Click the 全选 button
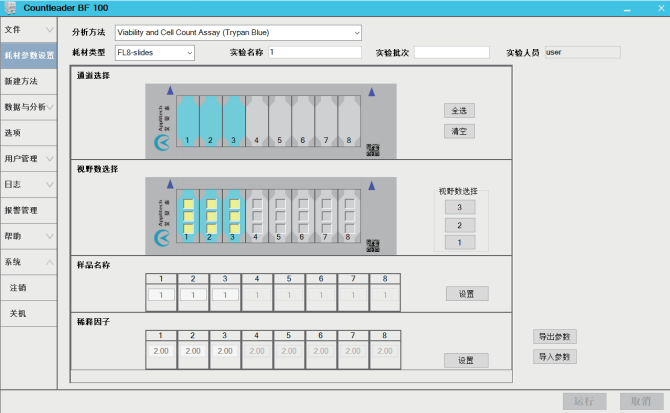Image resolution: width=670 pixels, height=413 pixels. coord(460,110)
